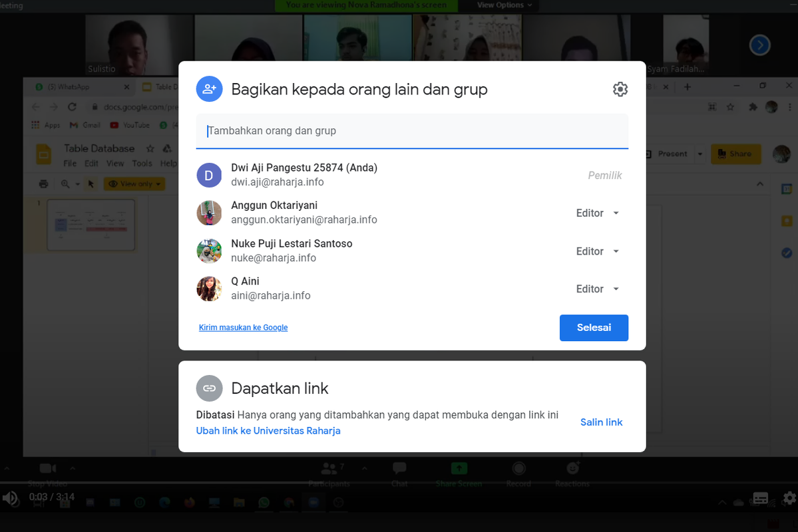Open Google Calendar side panel icon
798x532 pixels.
click(787, 189)
